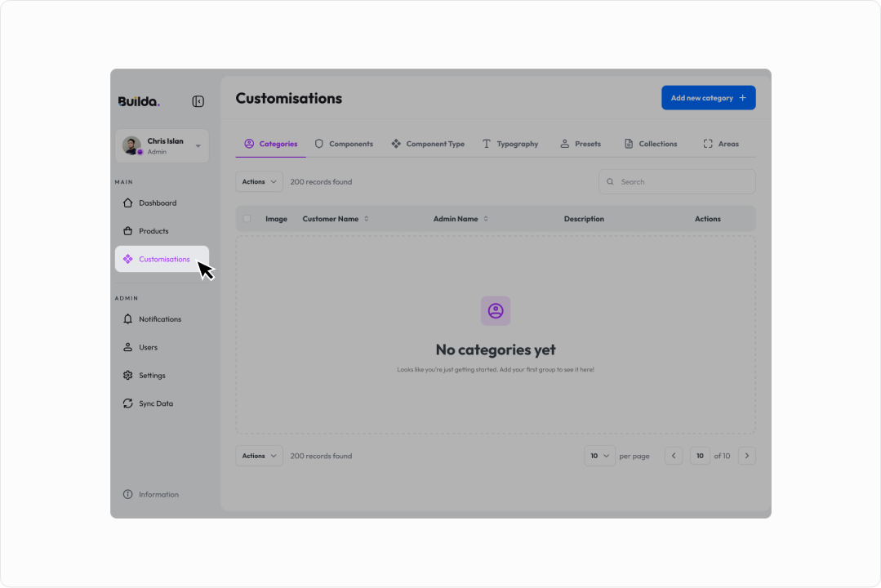This screenshot has height=588, width=881.
Task: Sort by Customer Name arrows
Action: coord(367,219)
